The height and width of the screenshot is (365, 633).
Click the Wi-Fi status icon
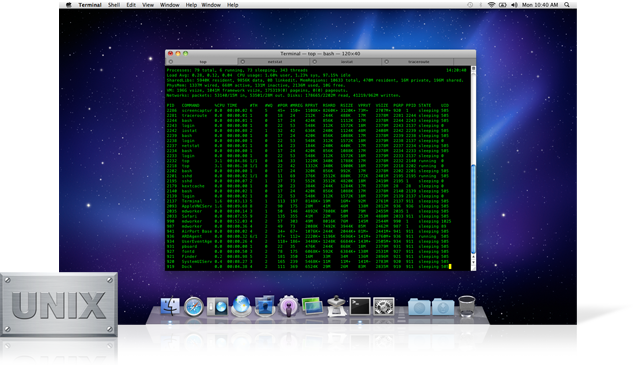pos(491,5)
